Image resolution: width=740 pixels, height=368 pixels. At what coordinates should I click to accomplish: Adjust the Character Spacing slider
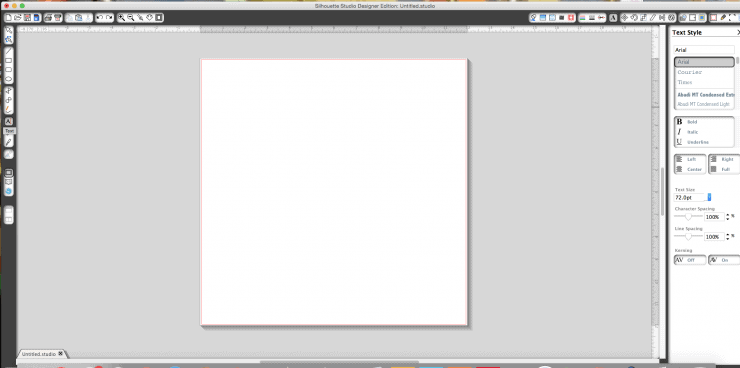point(688,217)
